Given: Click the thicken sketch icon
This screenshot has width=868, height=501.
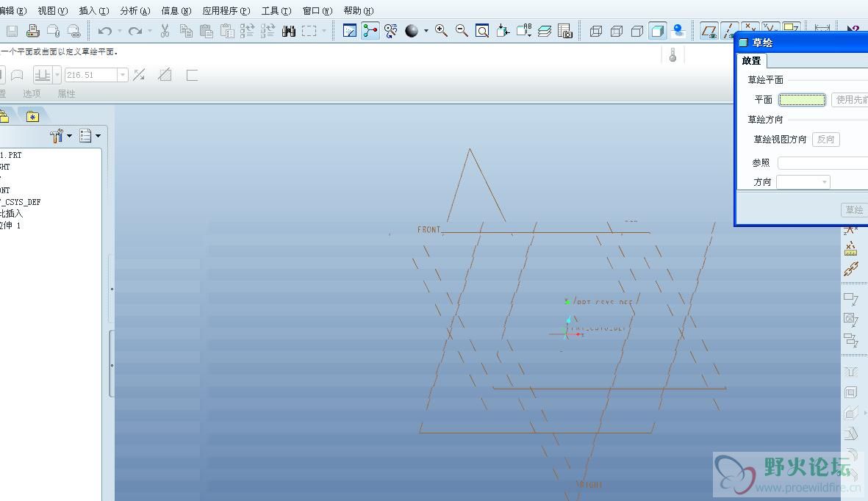Looking at the screenshot, I should point(192,75).
